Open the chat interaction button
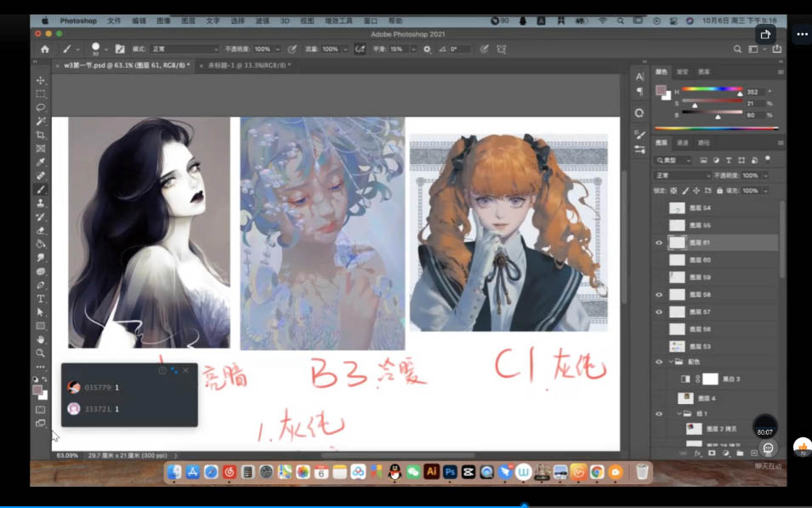 pos(768,449)
